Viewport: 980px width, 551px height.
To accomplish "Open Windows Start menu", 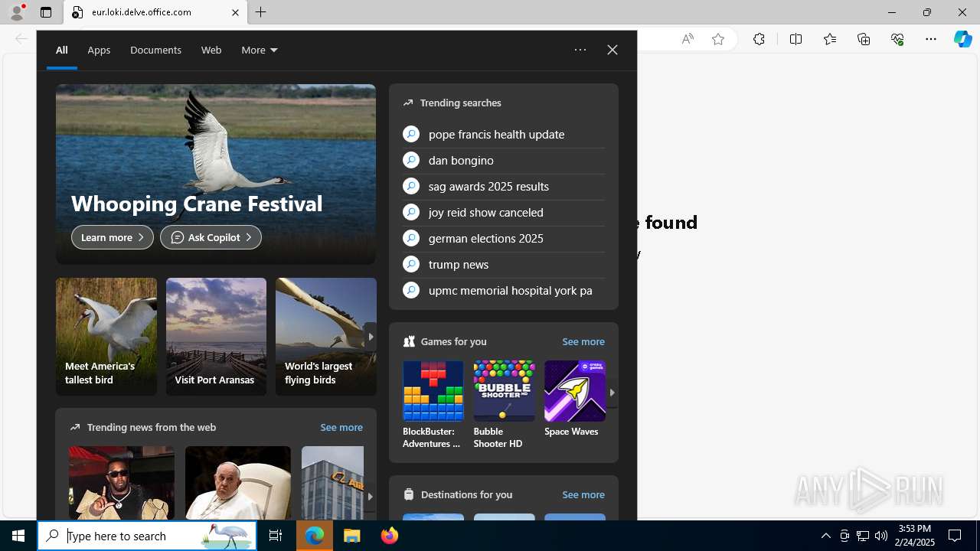I will pyautogui.click(x=18, y=536).
